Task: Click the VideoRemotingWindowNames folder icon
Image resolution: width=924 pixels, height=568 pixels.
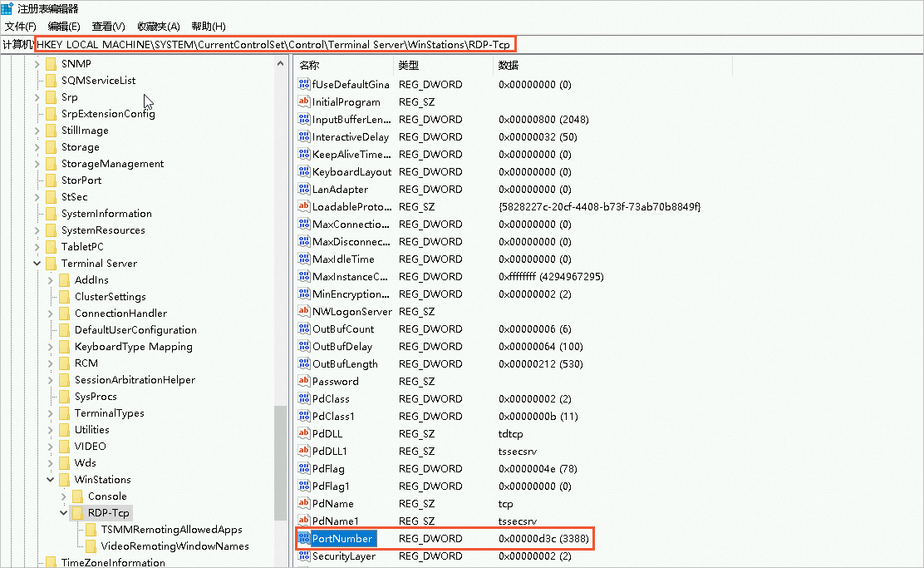Action: pos(91,546)
